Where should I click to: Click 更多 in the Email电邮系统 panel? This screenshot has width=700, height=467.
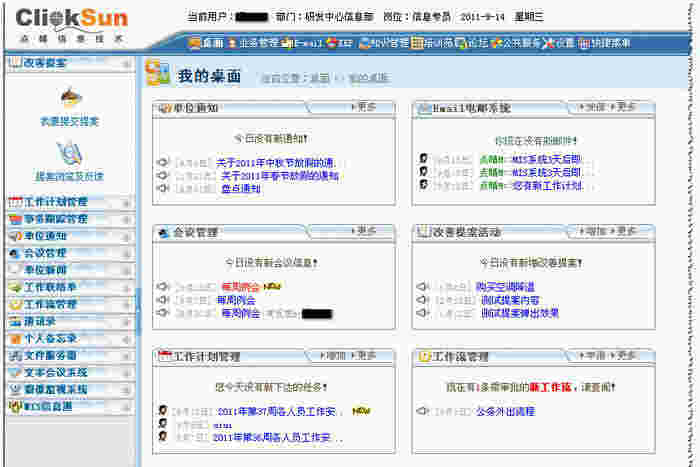[x=624, y=107]
